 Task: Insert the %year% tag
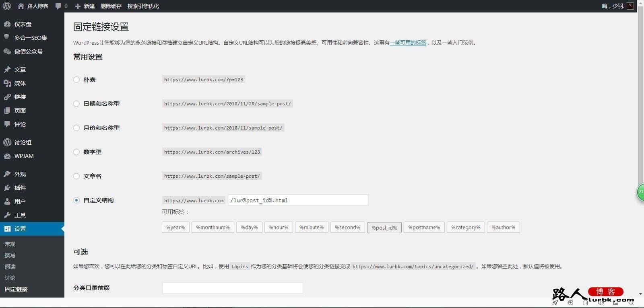pyautogui.click(x=175, y=228)
